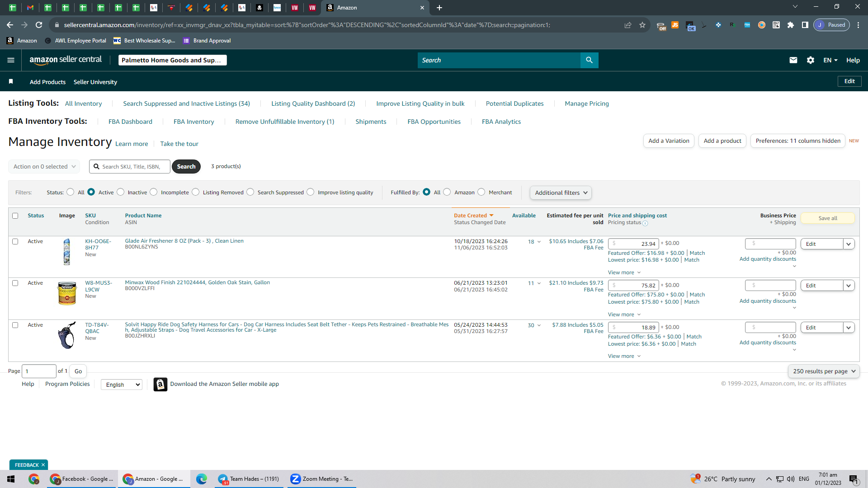
Task: Open the notification center icon
Action: [854, 479]
